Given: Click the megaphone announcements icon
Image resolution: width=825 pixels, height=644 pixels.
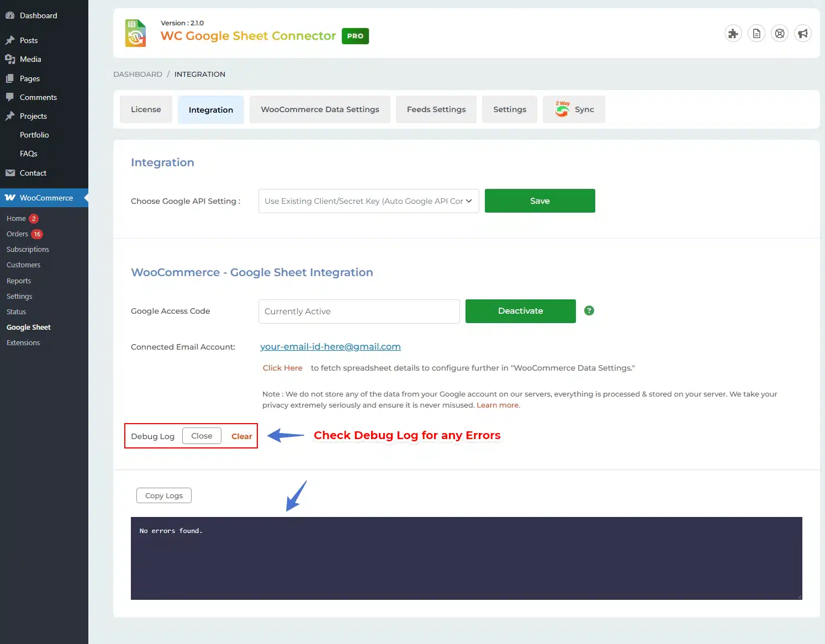Looking at the screenshot, I should click(x=802, y=34).
